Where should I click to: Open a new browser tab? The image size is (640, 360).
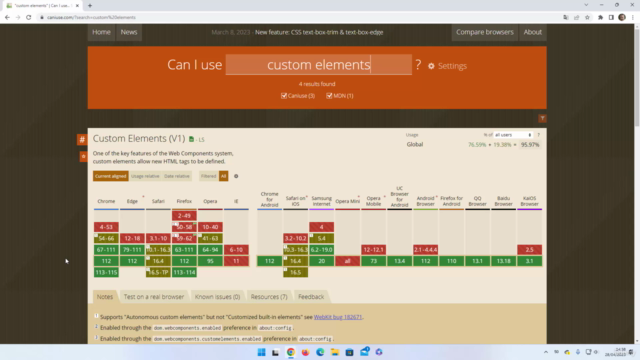(x=90, y=6)
